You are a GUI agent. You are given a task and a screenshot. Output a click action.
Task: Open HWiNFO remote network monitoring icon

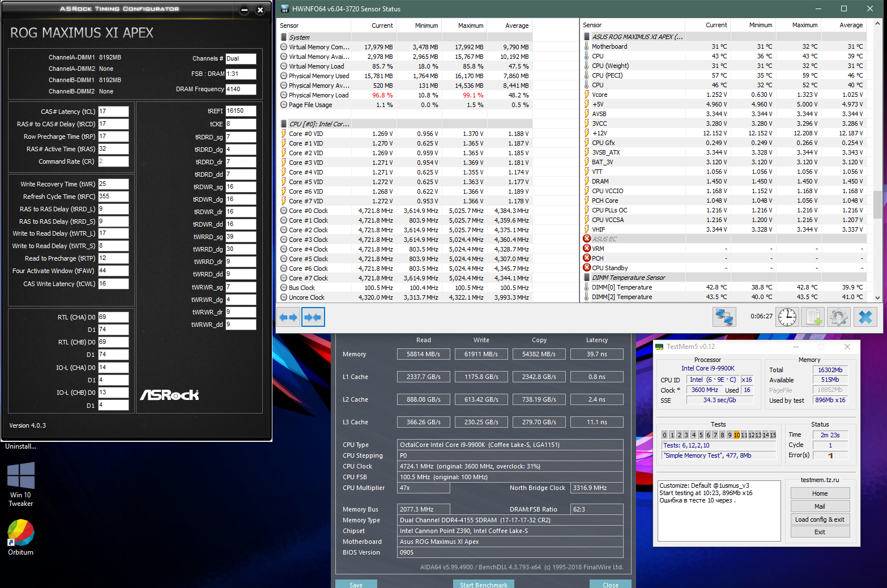724,317
